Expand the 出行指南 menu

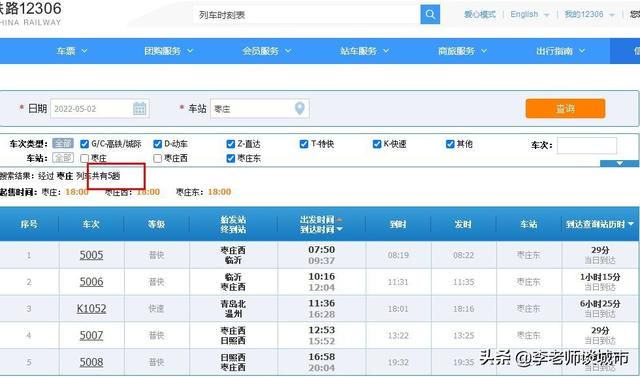click(560, 51)
